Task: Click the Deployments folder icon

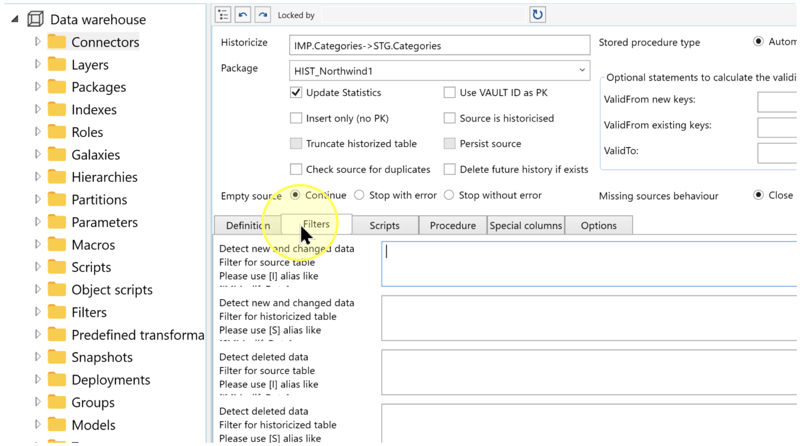Action: [57, 380]
